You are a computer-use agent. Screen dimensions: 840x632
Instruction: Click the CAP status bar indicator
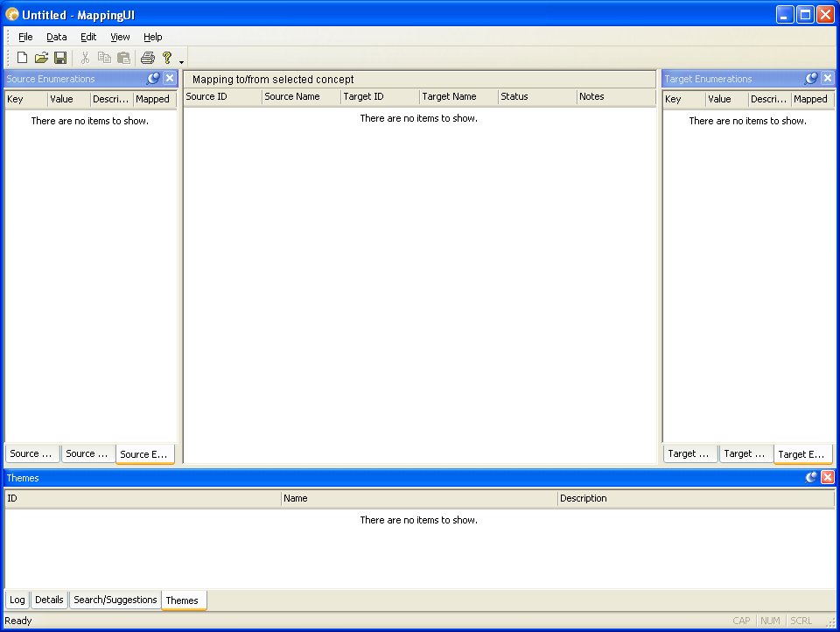pos(741,621)
